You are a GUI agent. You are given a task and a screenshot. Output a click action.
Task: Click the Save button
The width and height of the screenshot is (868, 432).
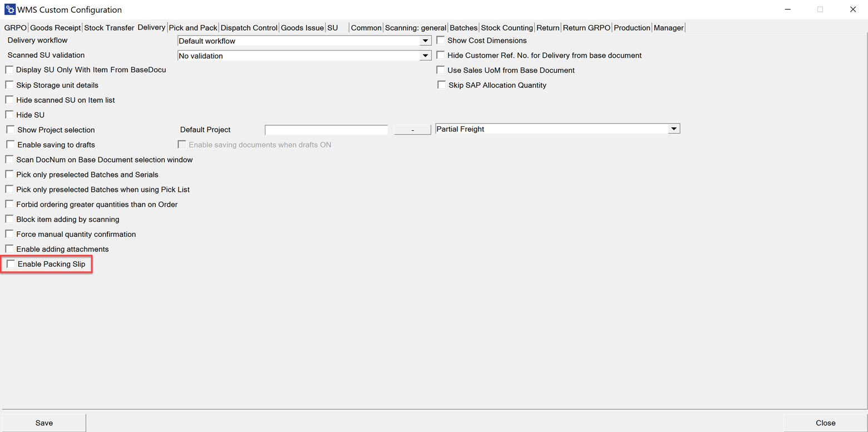[x=43, y=423]
